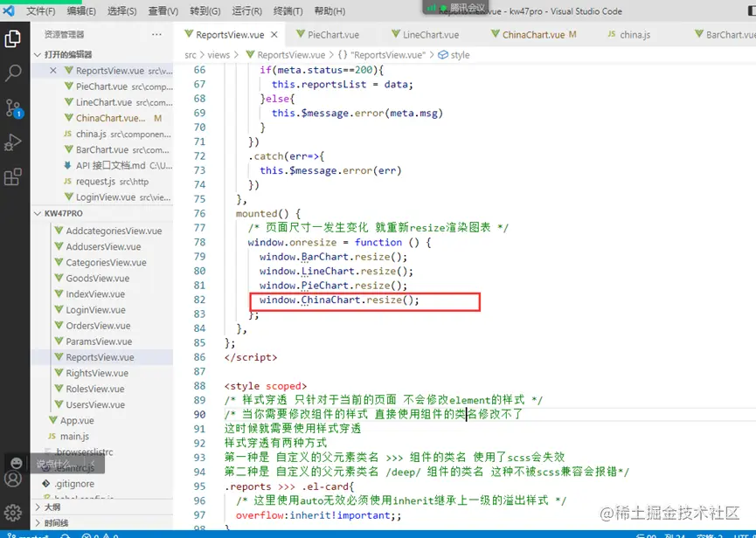Viewport: 756px width, 538px height.
Task: Open AddcategoriesView.vue in file tree
Action: click(x=101, y=231)
